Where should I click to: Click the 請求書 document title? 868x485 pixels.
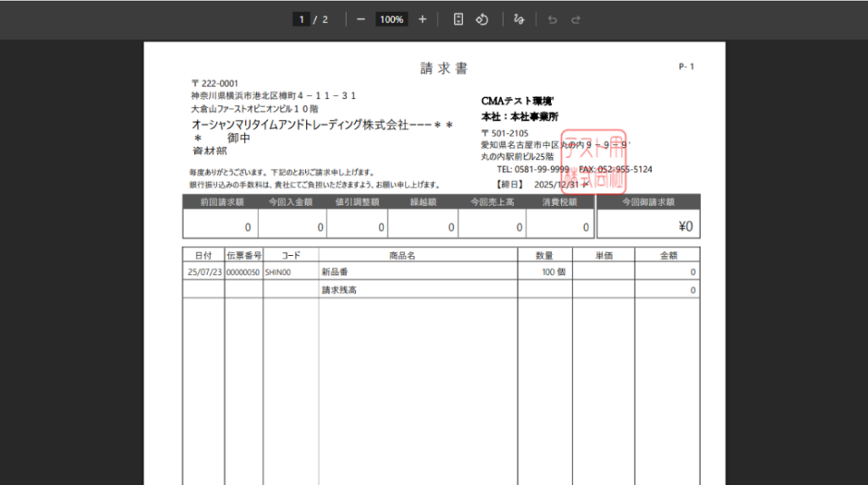point(444,69)
